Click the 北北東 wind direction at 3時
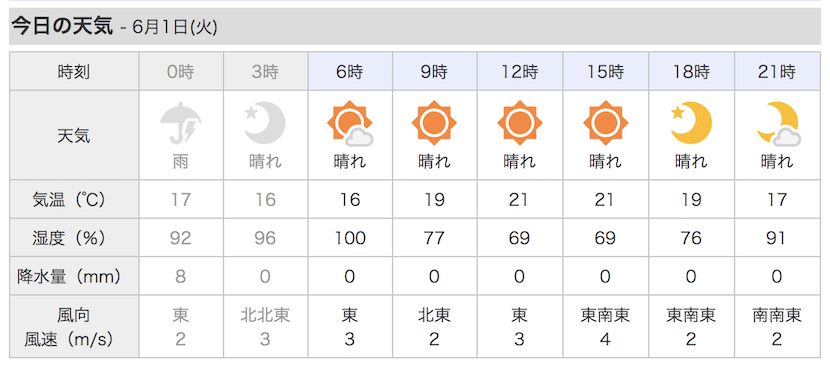 (x=265, y=315)
